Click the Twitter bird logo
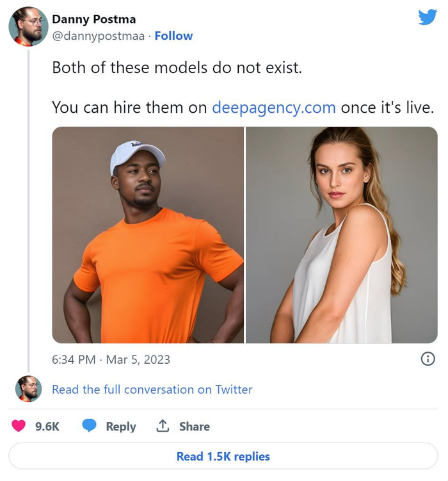The width and height of the screenshot is (448, 481). (x=427, y=17)
